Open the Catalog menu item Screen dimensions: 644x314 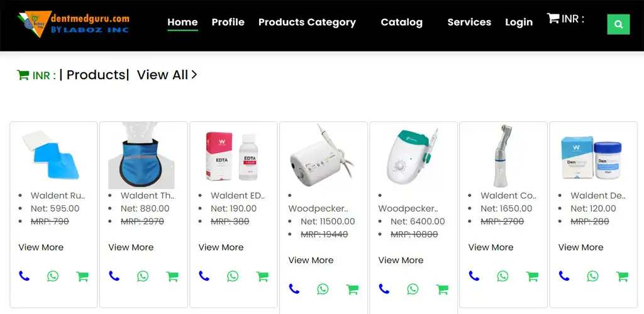401,22
